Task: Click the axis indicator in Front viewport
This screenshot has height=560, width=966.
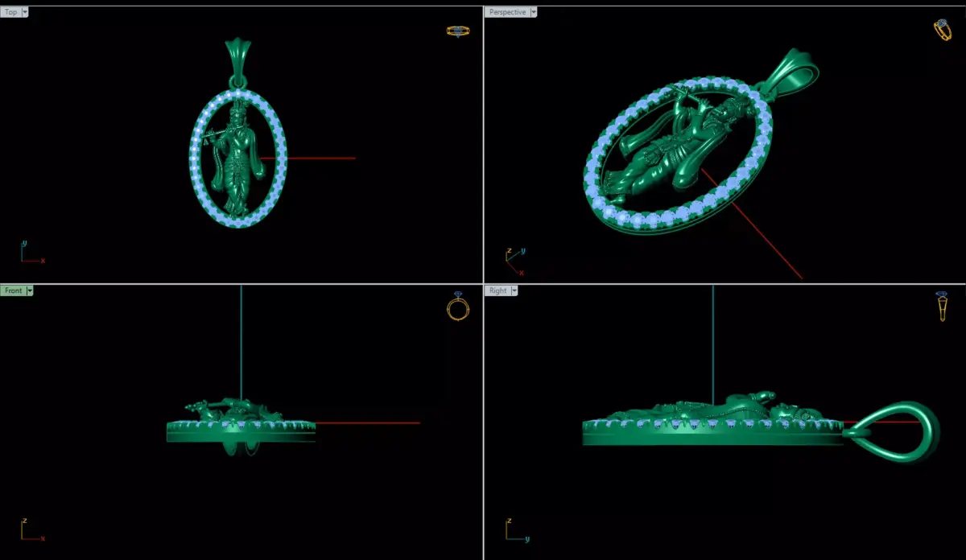Action: pyautogui.click(x=32, y=530)
